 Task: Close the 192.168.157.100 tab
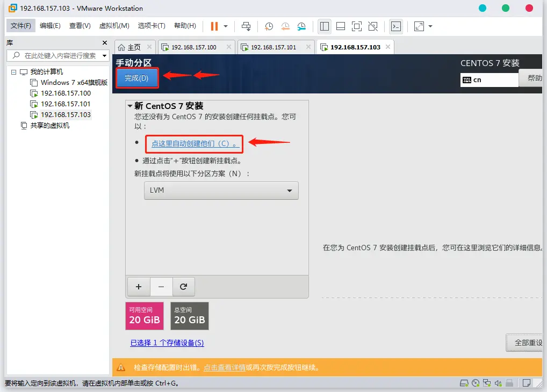click(229, 47)
